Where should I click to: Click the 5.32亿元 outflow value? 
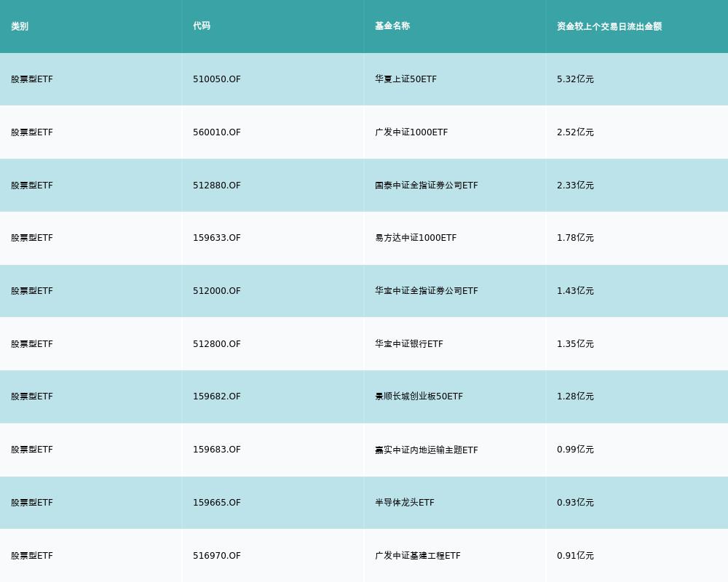[x=575, y=79]
